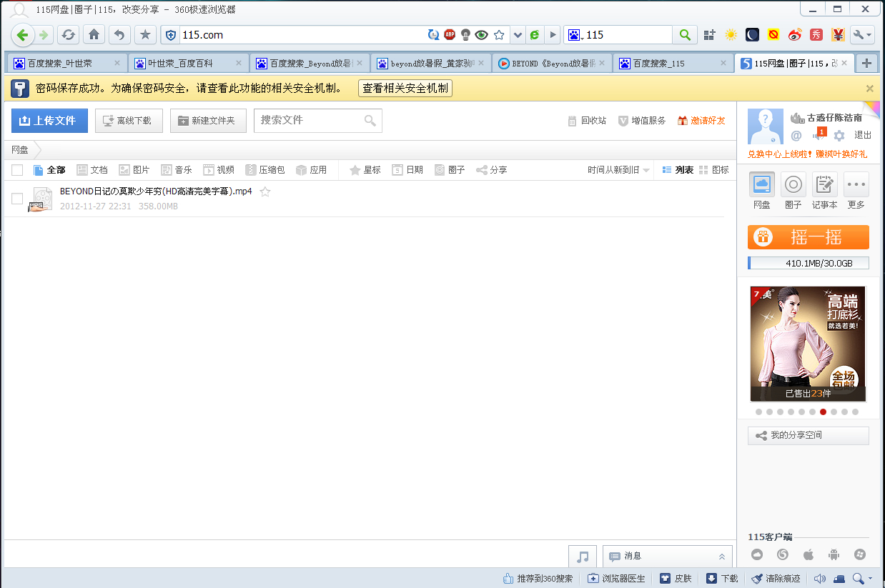Click 离线下载 offline download button
The height and width of the screenshot is (588, 885).
pos(129,121)
